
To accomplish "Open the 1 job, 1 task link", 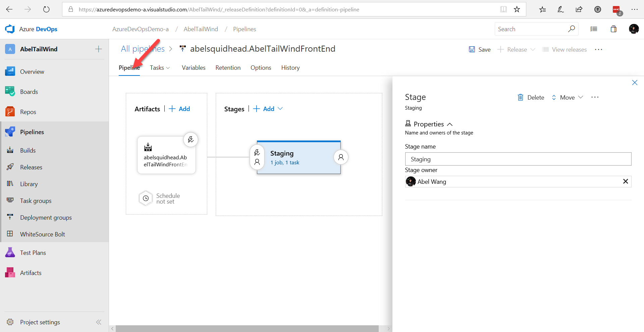I will click(x=285, y=163).
